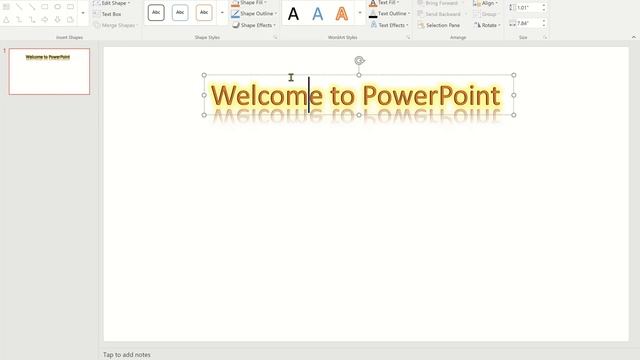
Task: Open the Shape Styles dialog launcher
Action: click(x=276, y=37)
